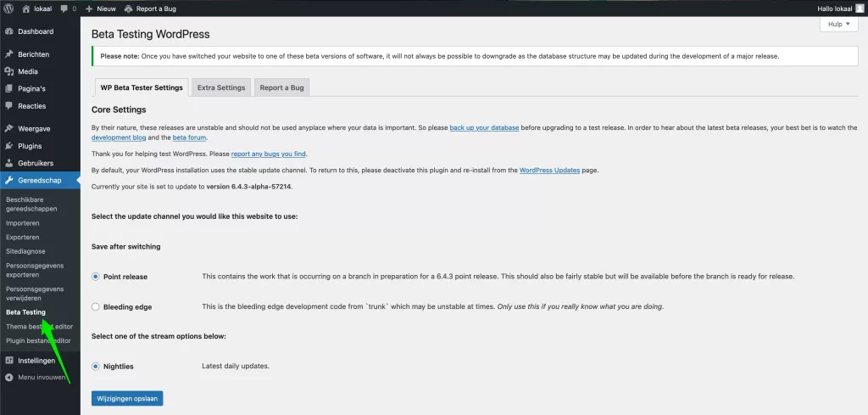Open Berichten via its pin icon
This screenshot has width=868, height=415.
(x=8, y=54)
